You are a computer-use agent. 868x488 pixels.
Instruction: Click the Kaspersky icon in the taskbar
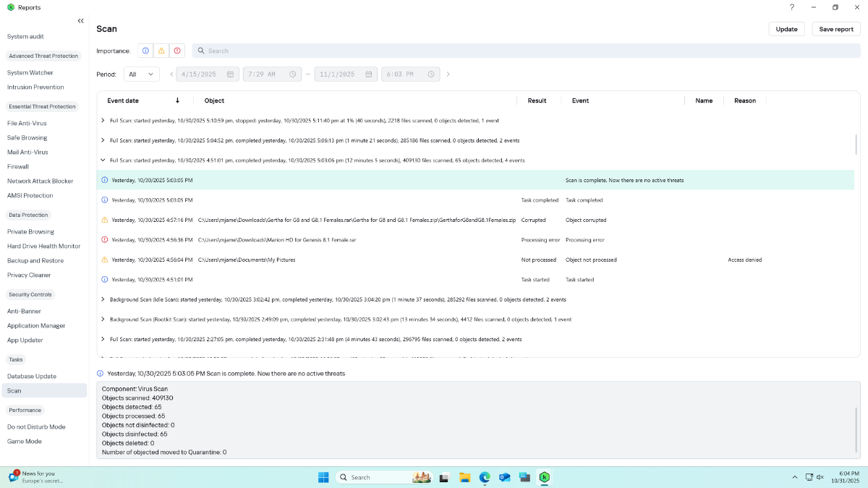(545, 477)
